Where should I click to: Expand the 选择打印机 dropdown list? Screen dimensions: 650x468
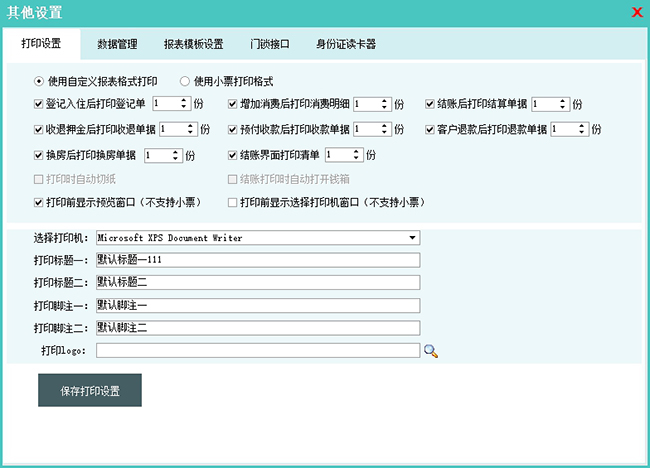coord(412,238)
